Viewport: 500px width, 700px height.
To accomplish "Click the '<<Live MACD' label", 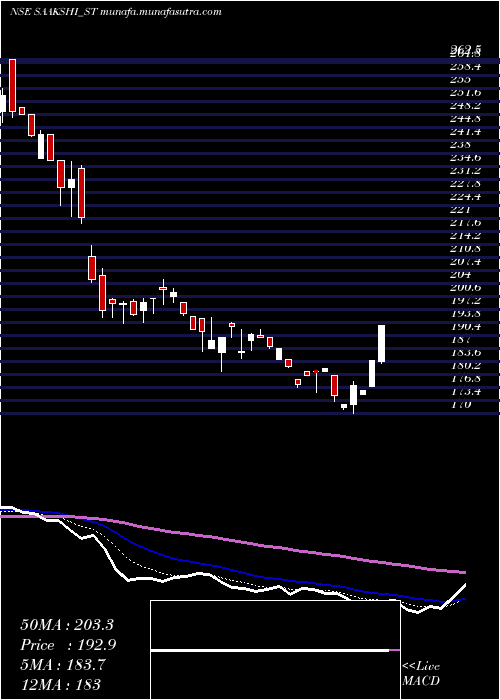I will point(421,674).
